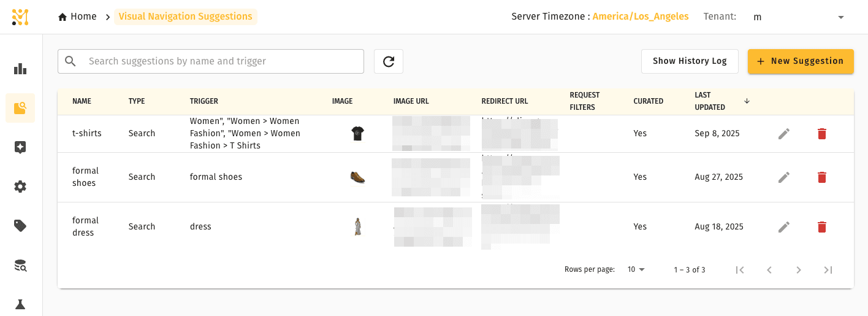Click the refresh icon button
The image size is (868, 316).
tap(389, 61)
